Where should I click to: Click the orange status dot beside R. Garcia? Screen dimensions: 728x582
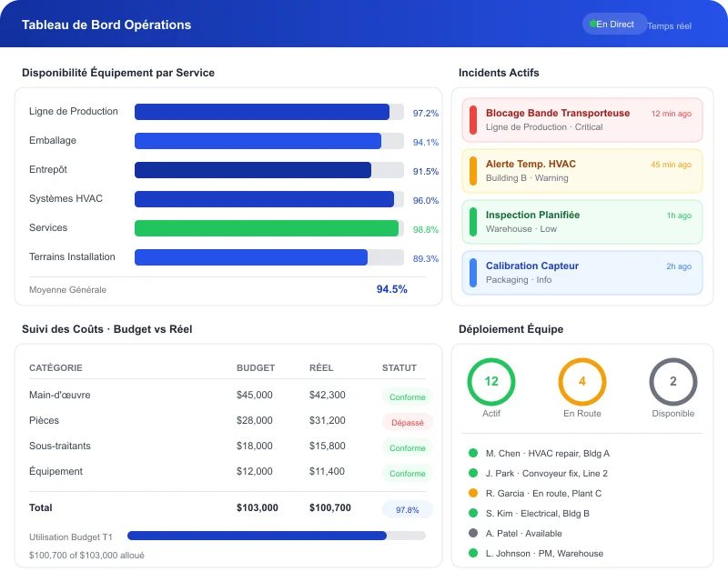click(x=472, y=493)
